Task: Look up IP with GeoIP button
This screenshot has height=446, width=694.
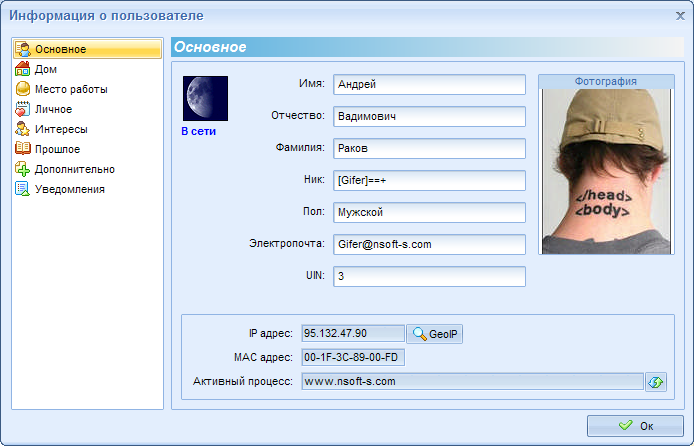Action: click(435, 334)
